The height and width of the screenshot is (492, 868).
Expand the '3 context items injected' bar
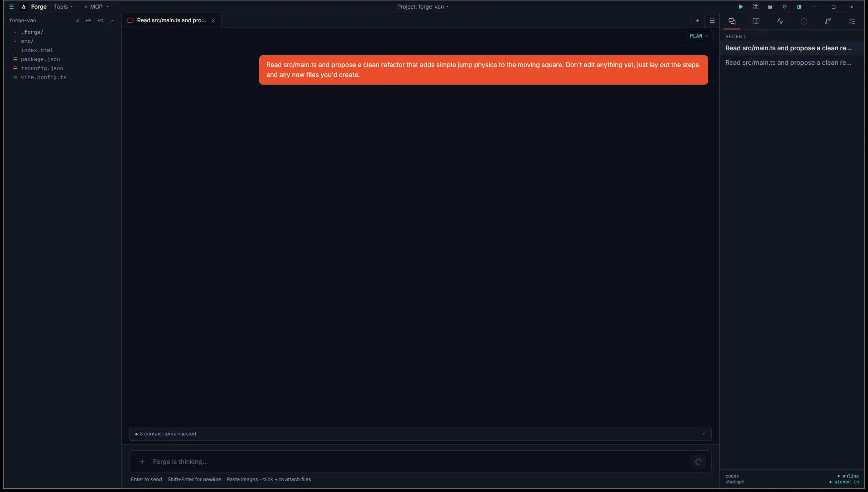point(420,434)
